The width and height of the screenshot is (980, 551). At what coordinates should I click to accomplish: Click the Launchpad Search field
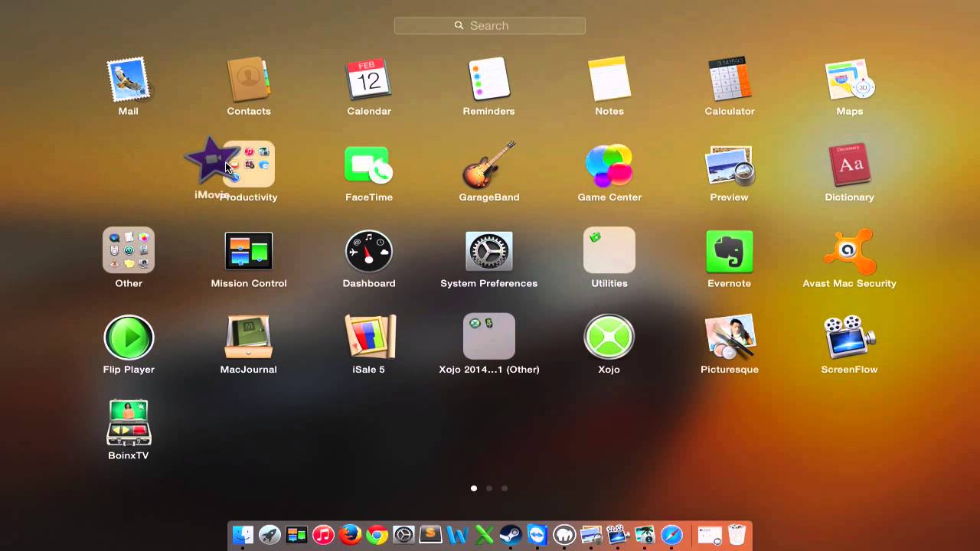tap(490, 26)
